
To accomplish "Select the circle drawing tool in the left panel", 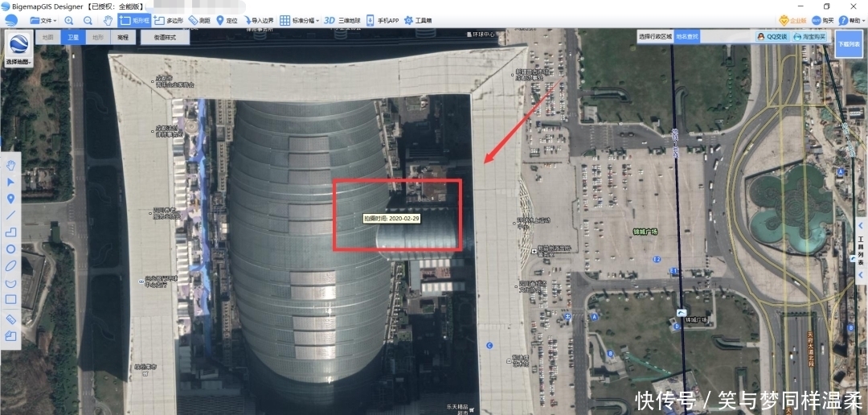I will (10, 249).
